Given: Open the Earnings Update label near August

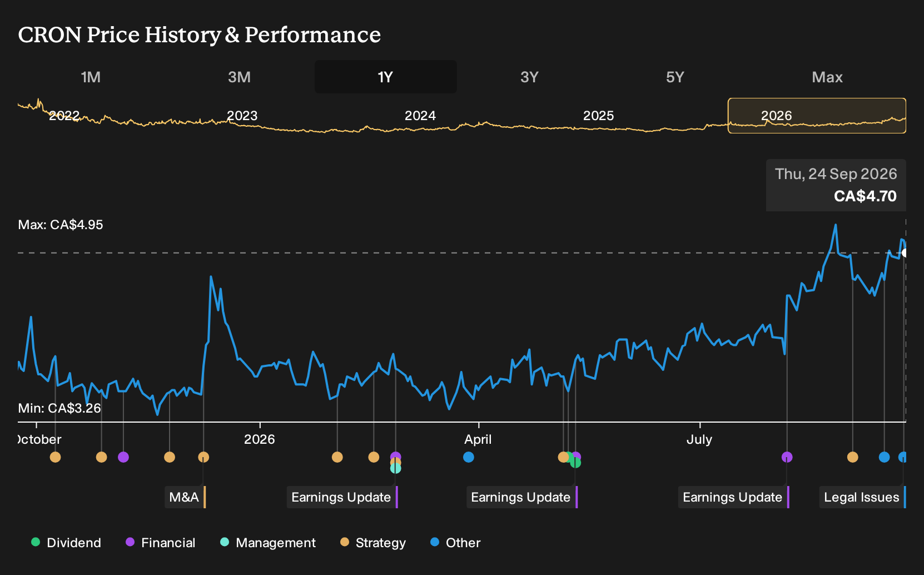Looking at the screenshot, I should click(734, 497).
